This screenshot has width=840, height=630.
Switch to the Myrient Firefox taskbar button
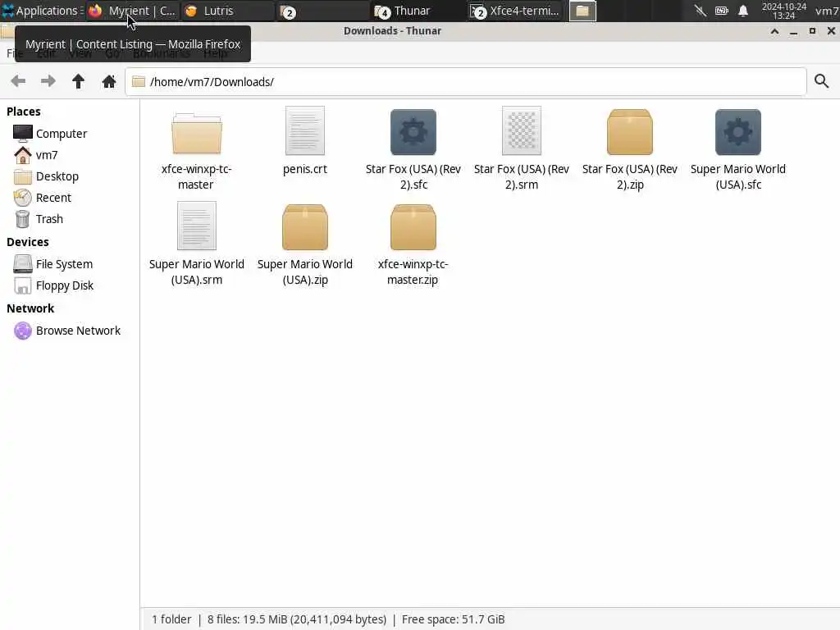coord(132,11)
